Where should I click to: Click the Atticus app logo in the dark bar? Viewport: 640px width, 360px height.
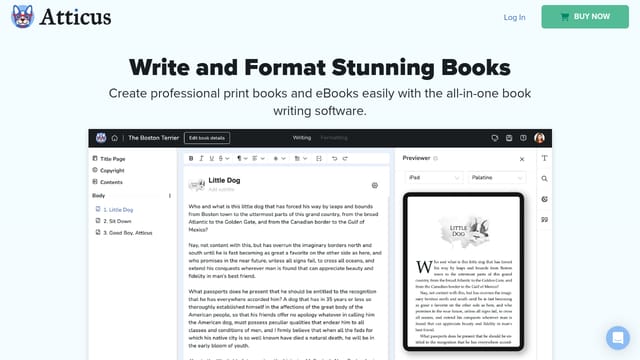(x=101, y=138)
